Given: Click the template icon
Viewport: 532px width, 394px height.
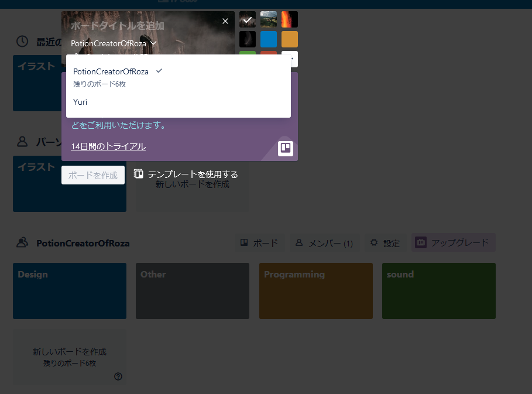Looking at the screenshot, I should (139, 174).
